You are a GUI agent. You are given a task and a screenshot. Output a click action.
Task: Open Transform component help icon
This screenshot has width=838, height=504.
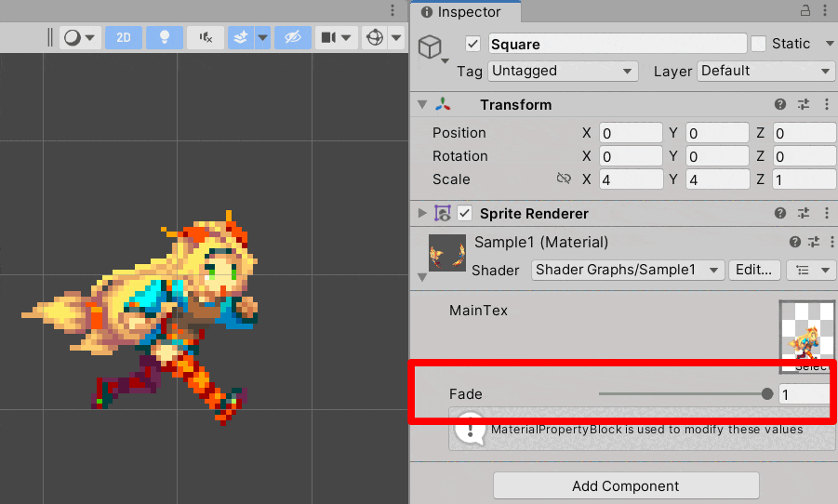pyautogui.click(x=780, y=104)
